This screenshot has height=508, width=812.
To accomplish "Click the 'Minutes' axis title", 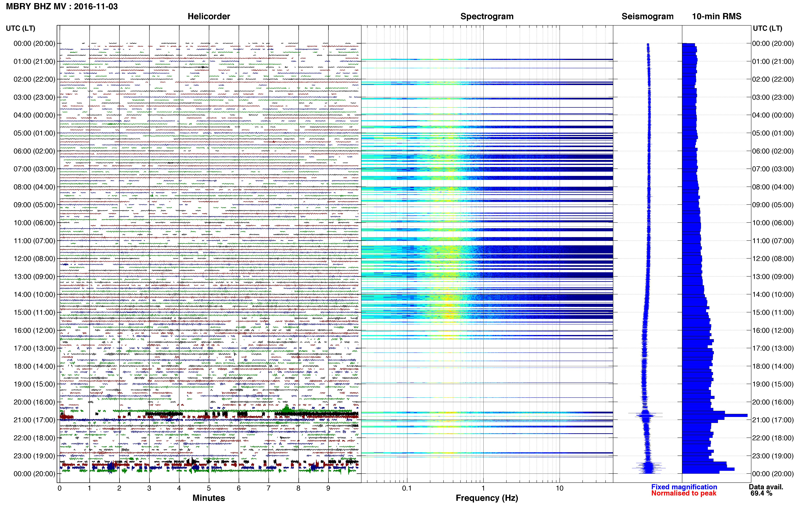I will click(209, 498).
